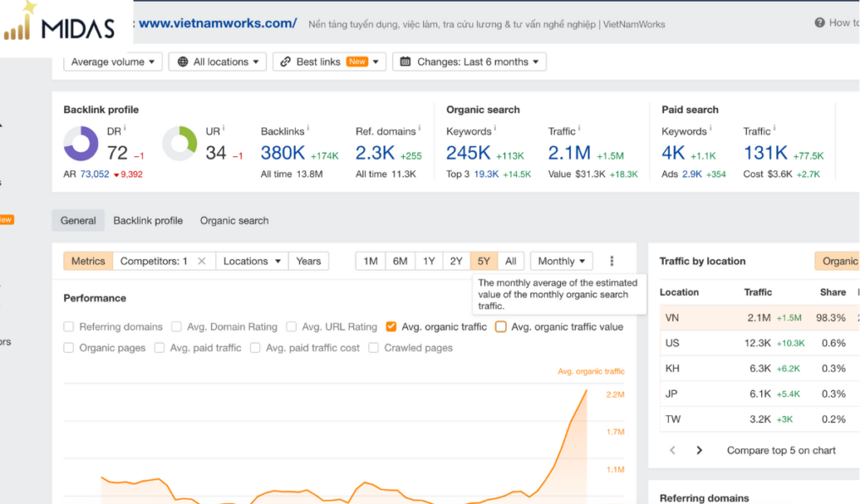The width and height of the screenshot is (865, 504).
Task: Click the calendar icon beside Changes
Action: [405, 62]
